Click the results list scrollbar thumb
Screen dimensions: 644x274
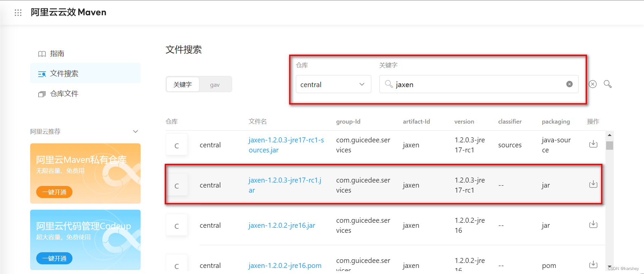coord(609,145)
